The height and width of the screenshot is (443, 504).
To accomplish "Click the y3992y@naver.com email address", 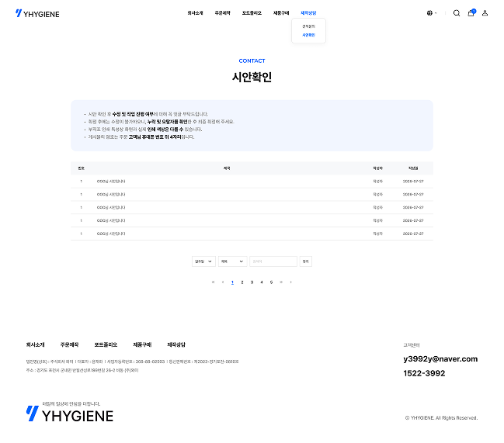I will point(440,359).
